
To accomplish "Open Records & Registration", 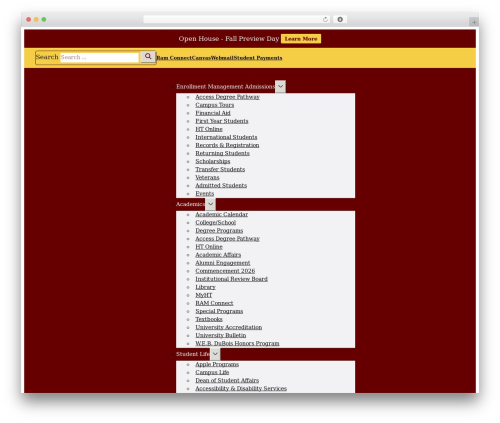I will click(x=227, y=145).
